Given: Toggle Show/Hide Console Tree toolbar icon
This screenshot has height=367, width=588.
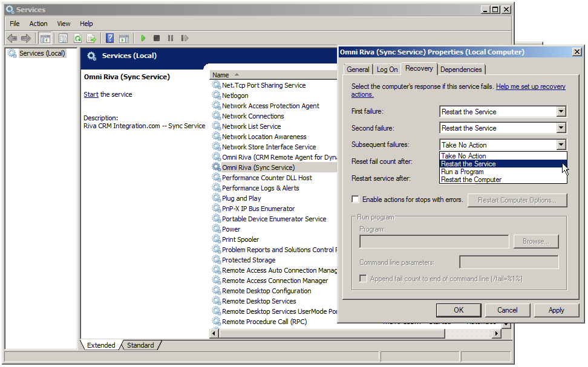Looking at the screenshot, I should (45, 38).
